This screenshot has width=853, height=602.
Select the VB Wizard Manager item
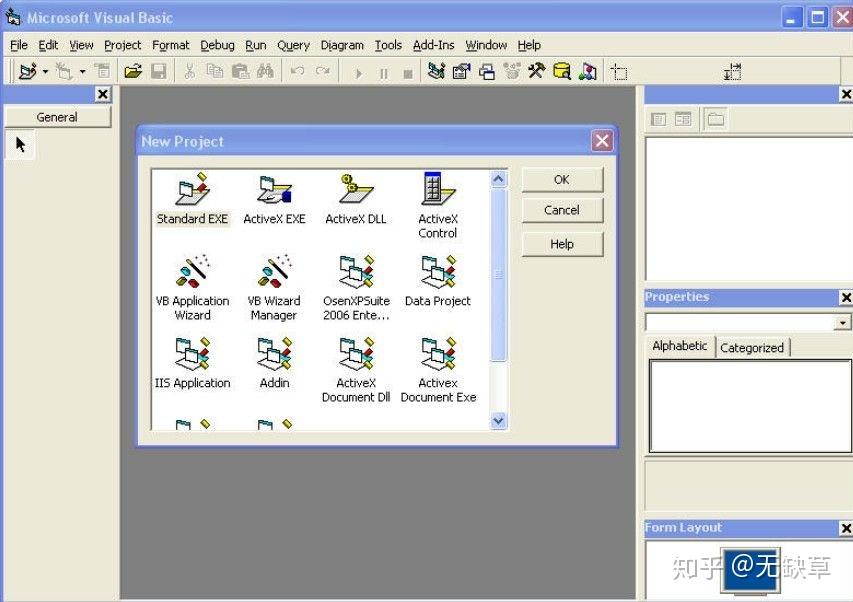(x=274, y=288)
